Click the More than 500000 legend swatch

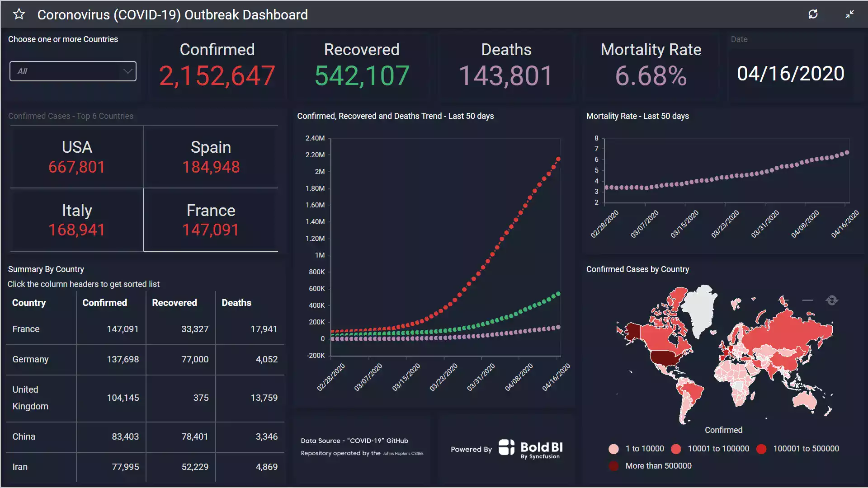(x=613, y=466)
